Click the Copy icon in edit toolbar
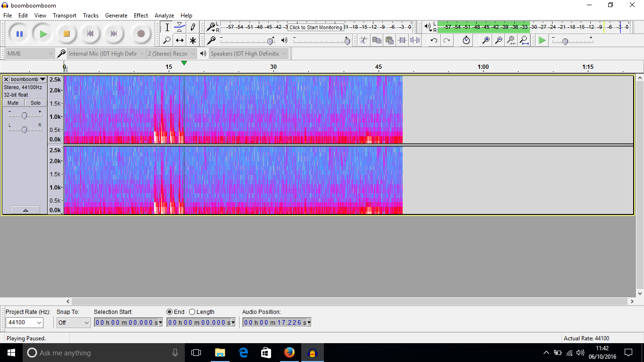The width and height of the screenshot is (644, 362). tap(376, 40)
